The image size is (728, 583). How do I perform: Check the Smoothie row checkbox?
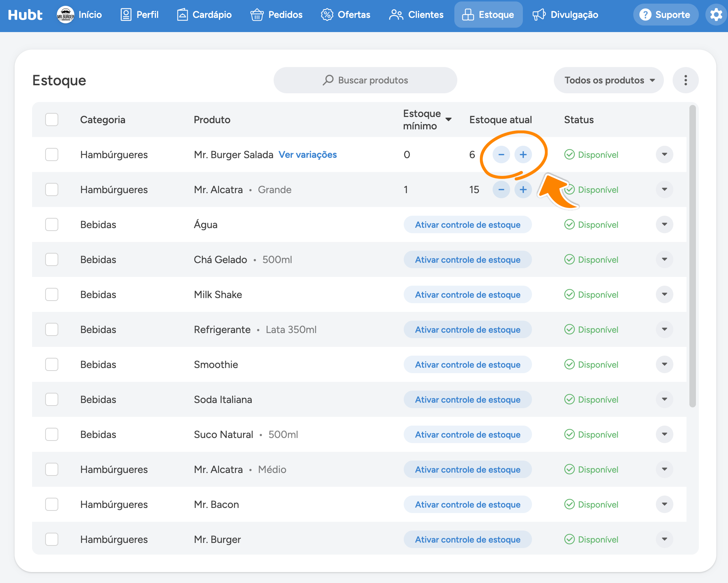tap(52, 364)
